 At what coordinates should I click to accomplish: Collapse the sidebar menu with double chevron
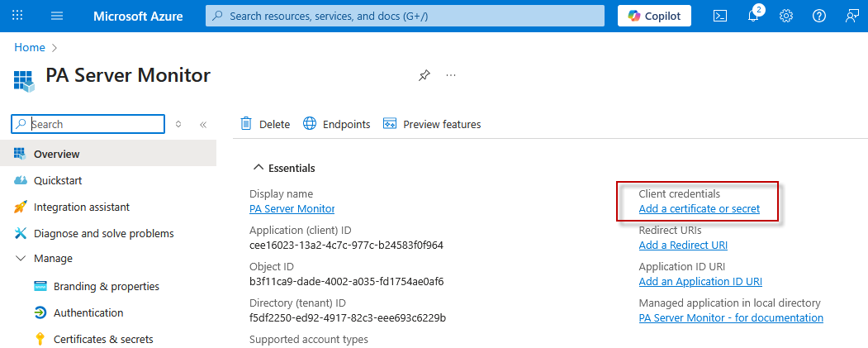[x=203, y=124]
